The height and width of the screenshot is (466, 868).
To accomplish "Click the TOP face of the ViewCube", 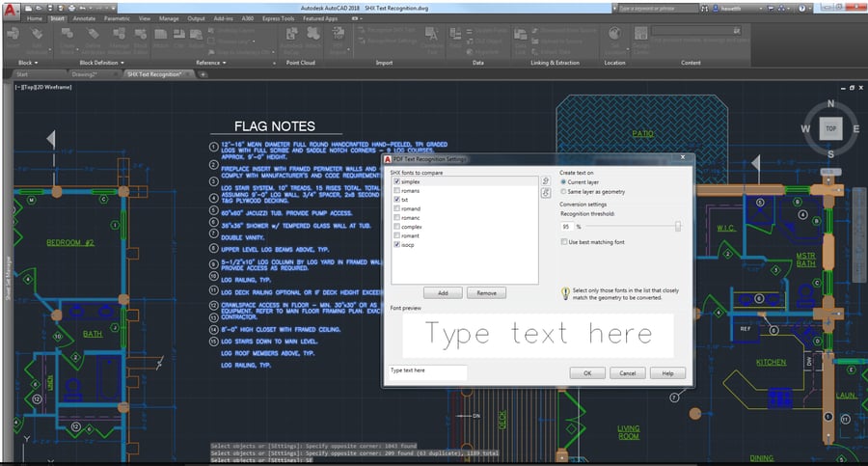I will (830, 128).
